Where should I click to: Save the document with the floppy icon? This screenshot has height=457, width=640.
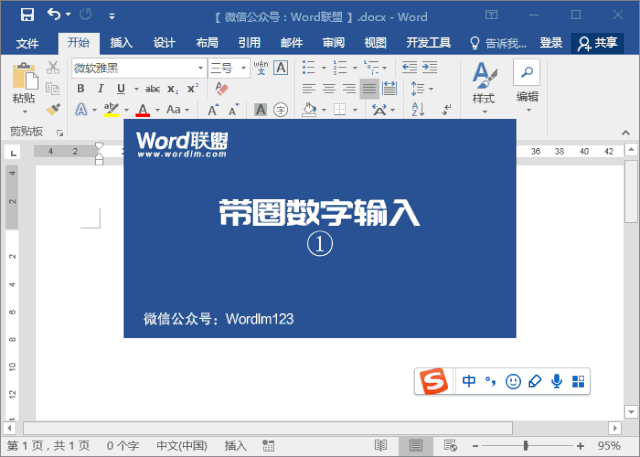[x=27, y=15]
